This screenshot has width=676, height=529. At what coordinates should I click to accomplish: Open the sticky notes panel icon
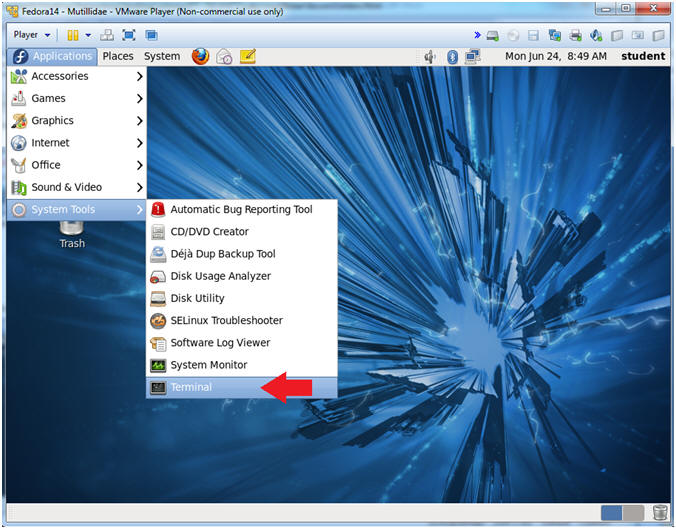click(248, 56)
